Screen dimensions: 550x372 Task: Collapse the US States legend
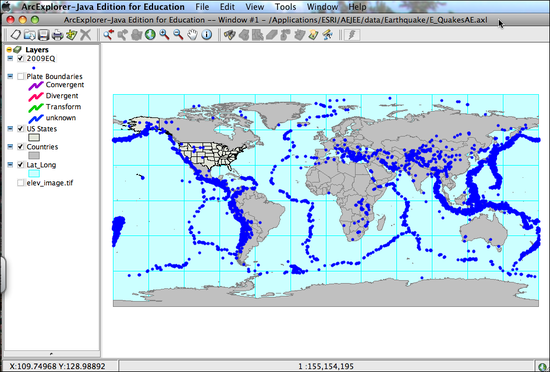(10, 129)
